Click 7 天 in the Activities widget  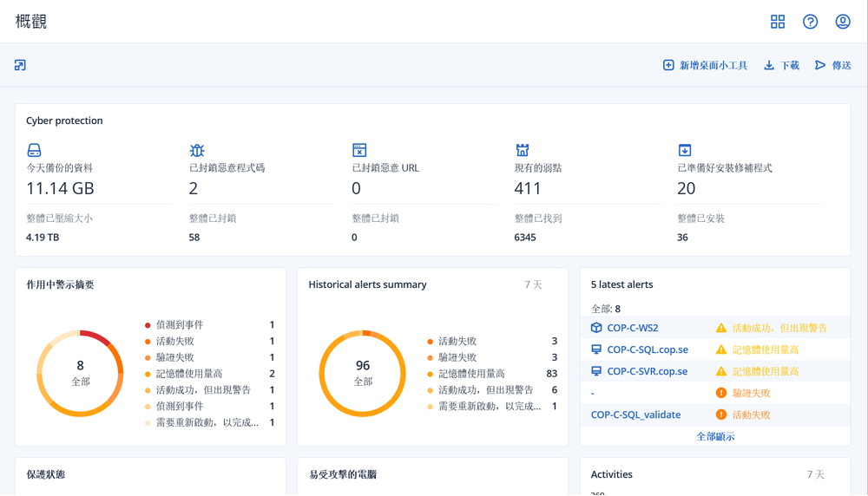pos(815,474)
